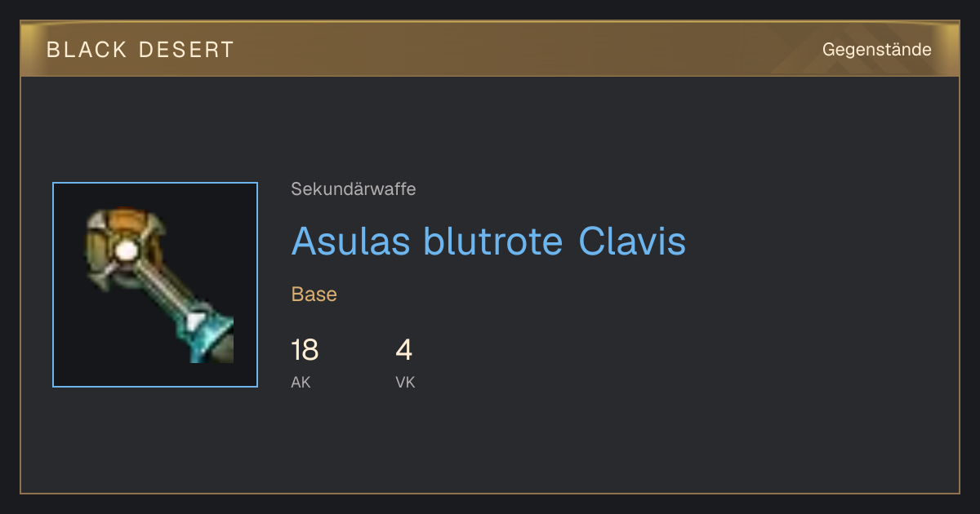Click the AK value 18
Image resolution: width=980 pixels, height=514 pixels.
[x=305, y=350]
